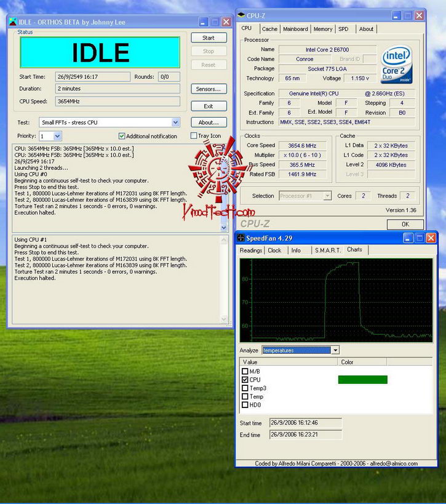This screenshot has width=446, height=504.
Task: Check the Temp checkbox in SpeedFan
Action: pyautogui.click(x=245, y=396)
